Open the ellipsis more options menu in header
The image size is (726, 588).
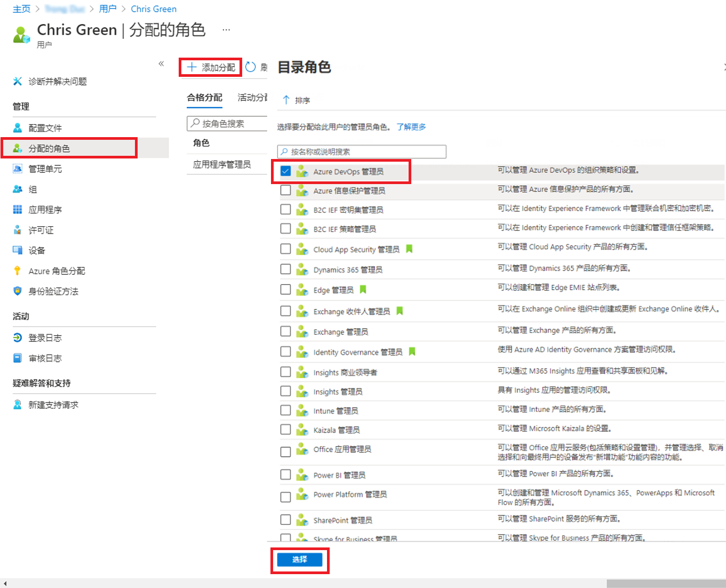coord(226,30)
